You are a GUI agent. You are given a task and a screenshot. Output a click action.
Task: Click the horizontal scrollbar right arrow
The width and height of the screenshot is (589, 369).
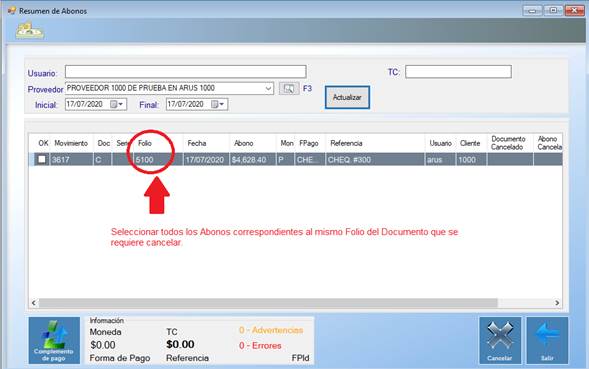click(557, 303)
